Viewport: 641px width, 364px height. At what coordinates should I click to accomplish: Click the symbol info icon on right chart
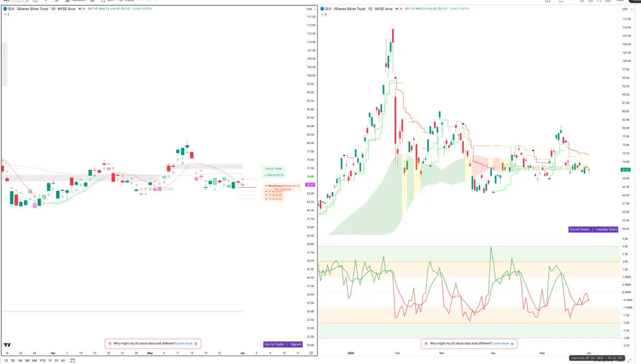click(x=322, y=9)
